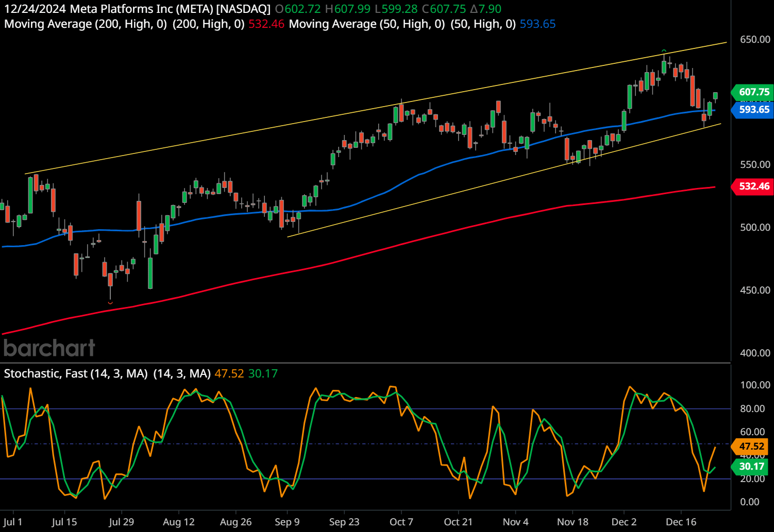
Task: Click the Dec 16 date label
Action: pos(681,522)
